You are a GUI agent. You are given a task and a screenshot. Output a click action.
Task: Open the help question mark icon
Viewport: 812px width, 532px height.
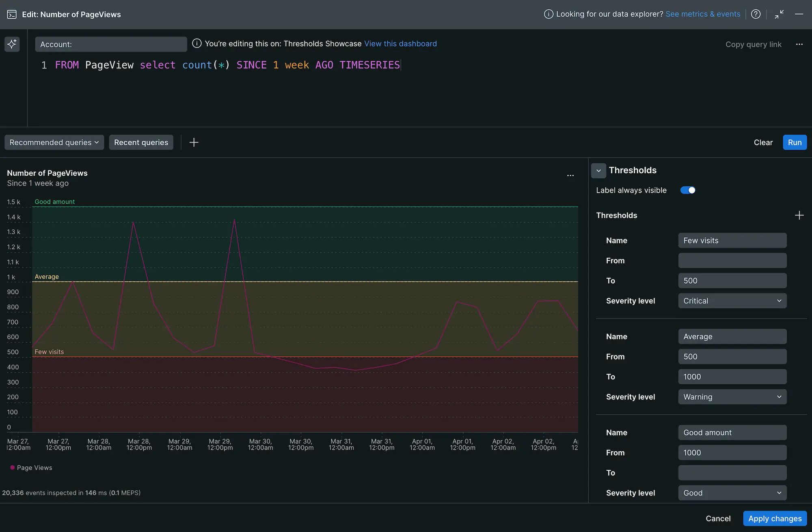756,14
